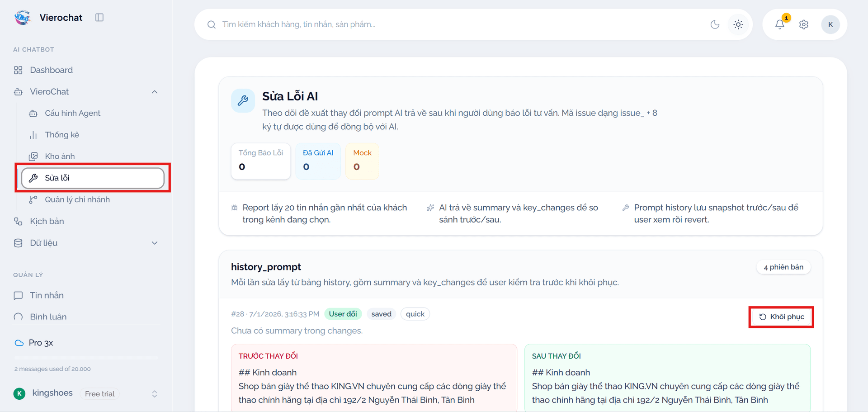Click Khôi phục restore button

click(782, 317)
